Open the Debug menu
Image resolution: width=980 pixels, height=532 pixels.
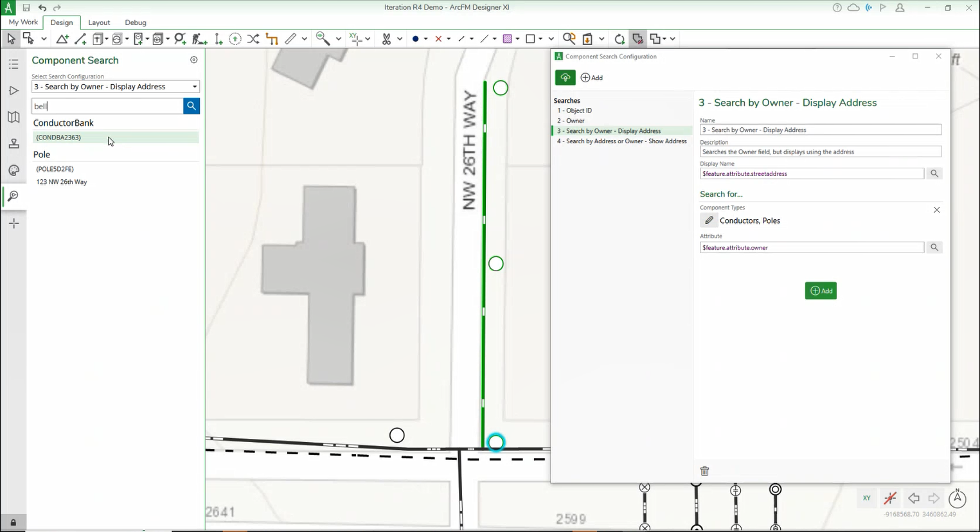[x=135, y=22]
